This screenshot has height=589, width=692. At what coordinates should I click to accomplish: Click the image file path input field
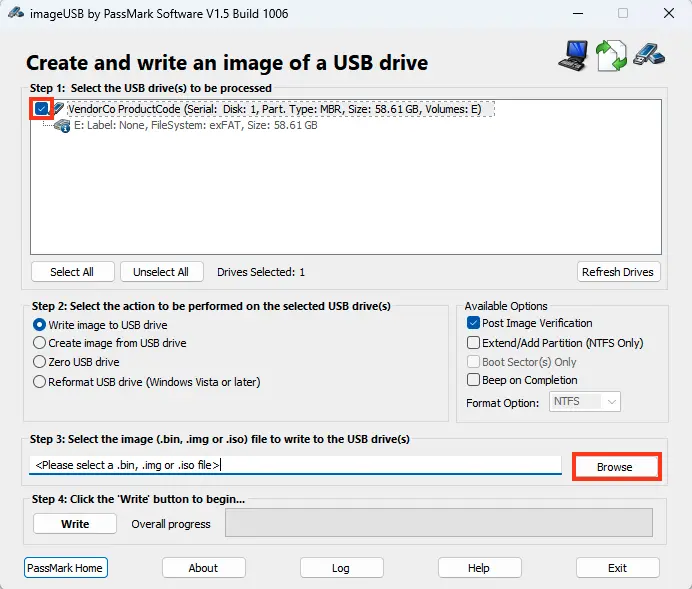[295, 465]
